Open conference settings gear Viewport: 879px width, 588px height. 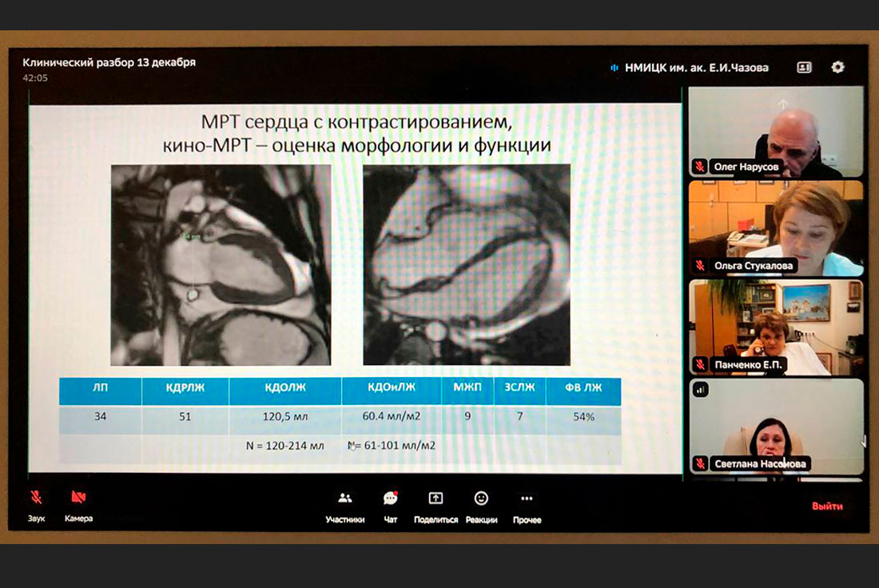(837, 67)
